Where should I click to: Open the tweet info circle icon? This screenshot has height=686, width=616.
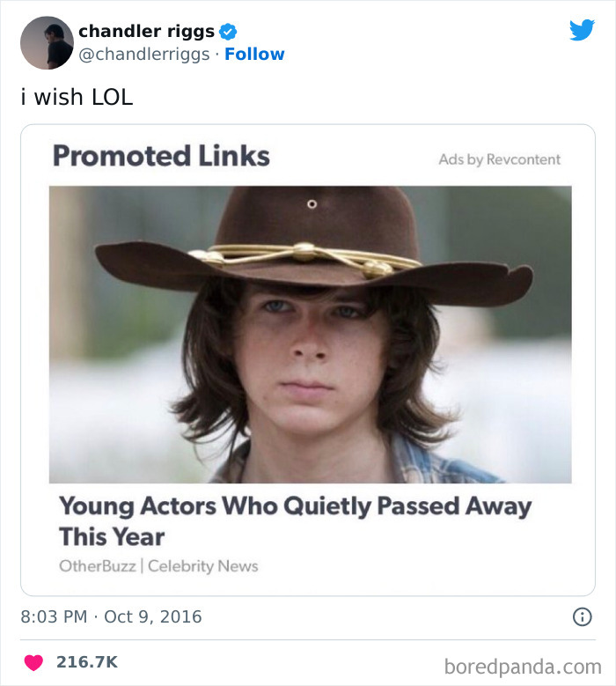coord(582,617)
